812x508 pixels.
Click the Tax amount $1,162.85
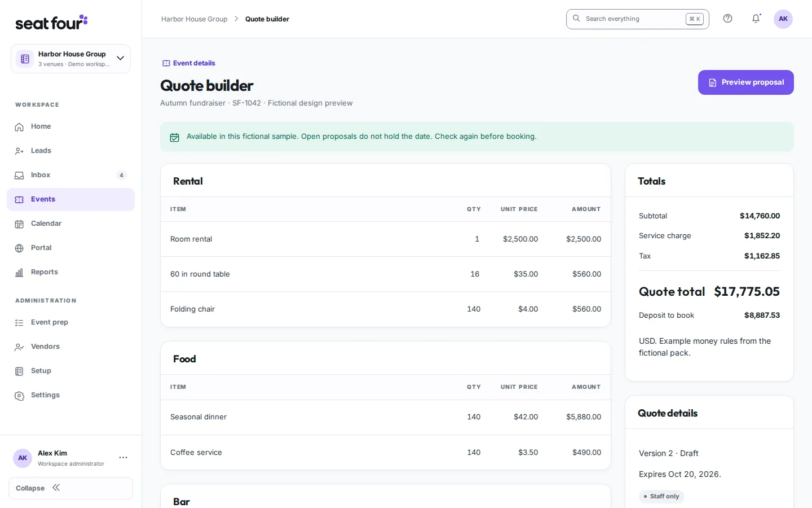tap(762, 256)
